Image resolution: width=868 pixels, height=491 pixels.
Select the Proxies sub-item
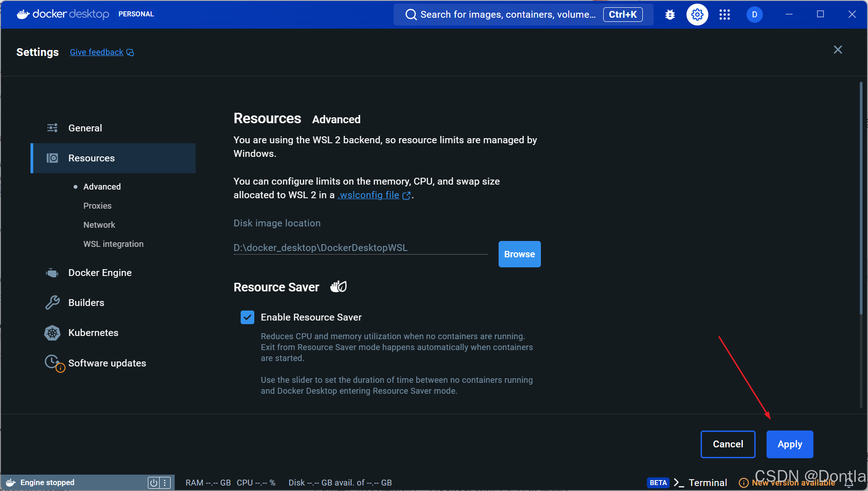tap(97, 206)
